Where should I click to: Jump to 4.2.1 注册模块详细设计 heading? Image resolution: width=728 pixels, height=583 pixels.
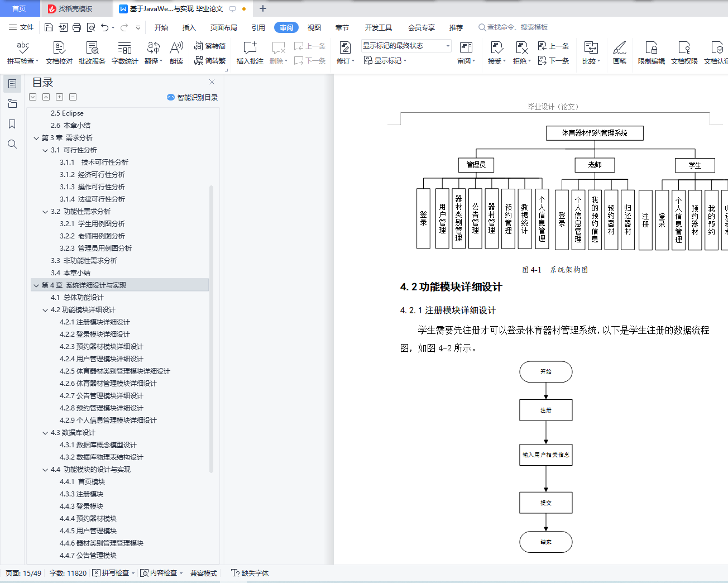pos(95,322)
